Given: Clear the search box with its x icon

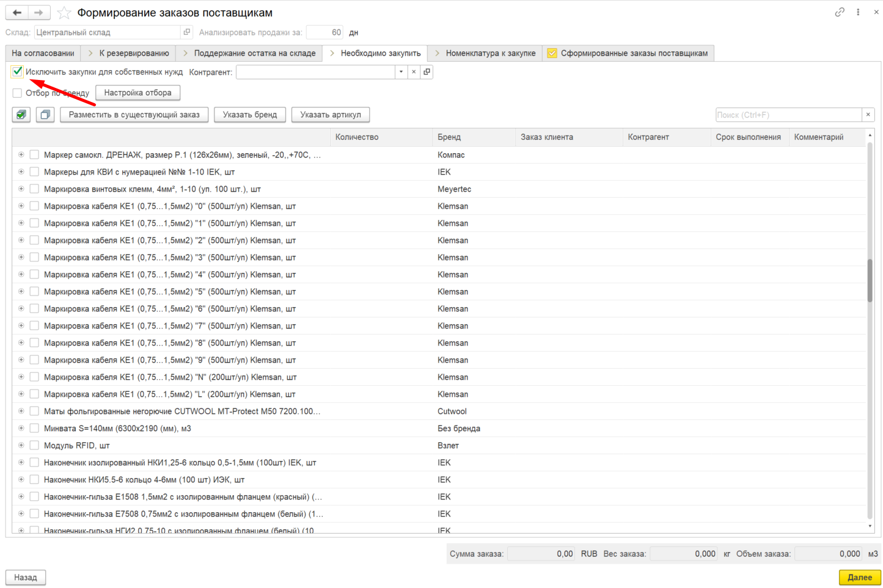Looking at the screenshot, I should click(x=868, y=115).
